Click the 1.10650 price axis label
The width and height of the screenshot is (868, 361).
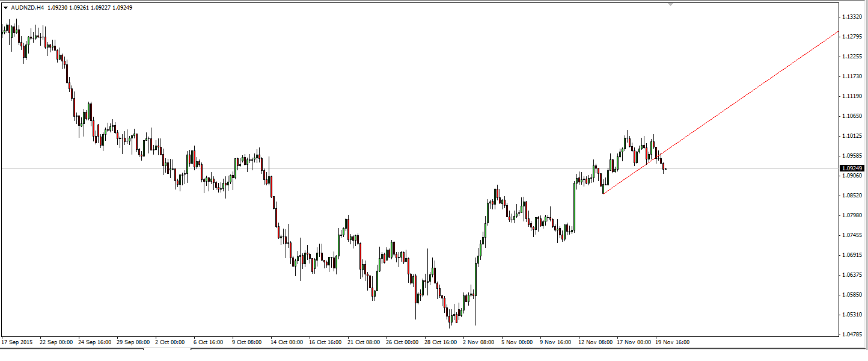click(x=852, y=116)
